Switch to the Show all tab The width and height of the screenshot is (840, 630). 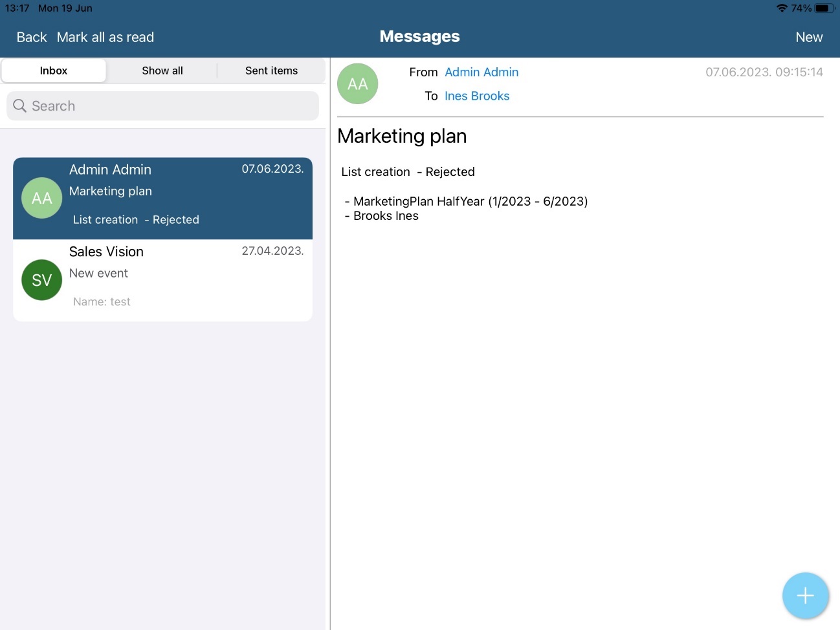coord(162,71)
